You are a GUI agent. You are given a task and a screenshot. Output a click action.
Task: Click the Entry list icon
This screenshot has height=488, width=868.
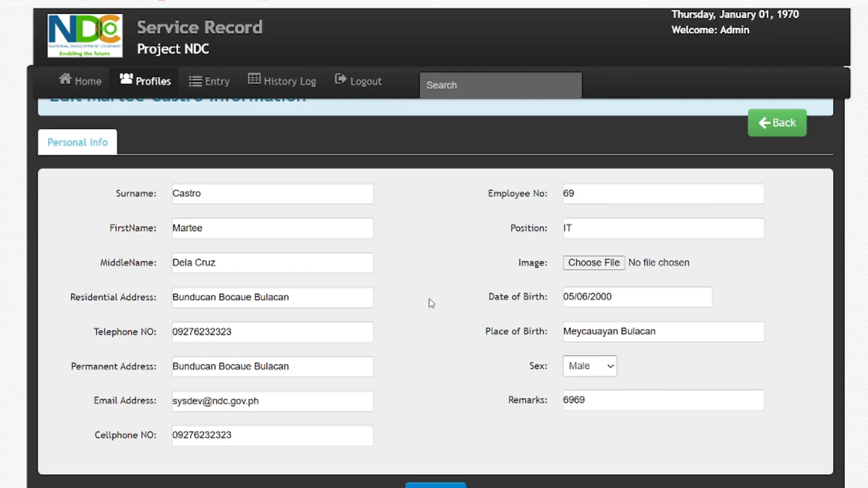point(195,81)
